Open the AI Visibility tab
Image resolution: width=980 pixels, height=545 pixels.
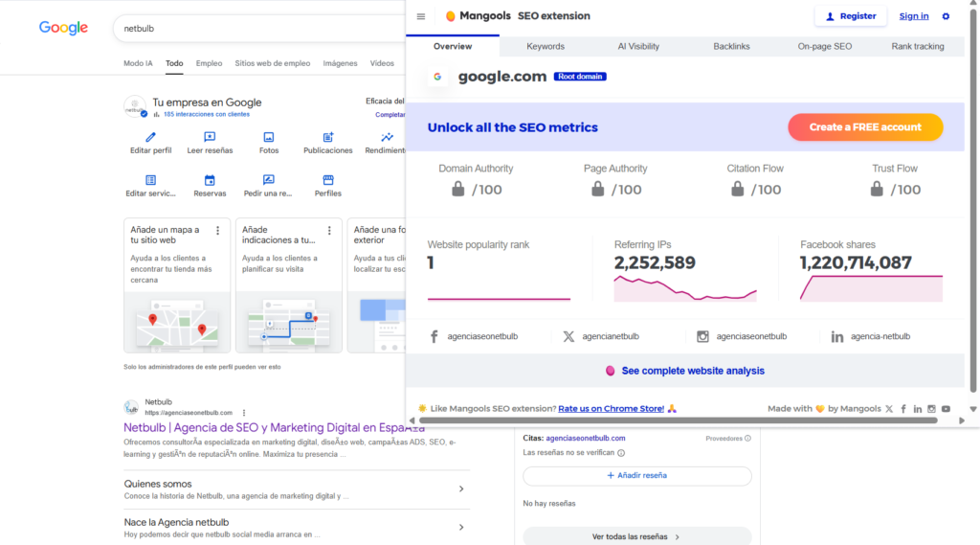(x=638, y=46)
